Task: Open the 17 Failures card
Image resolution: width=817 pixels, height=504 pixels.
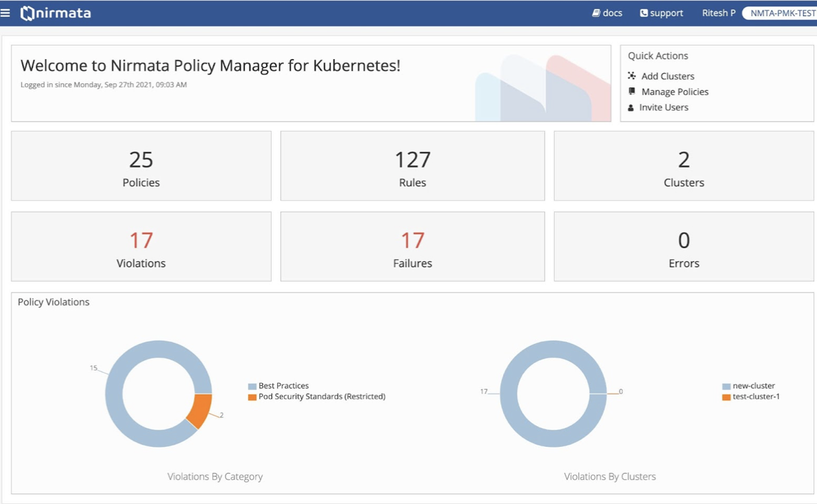Action: coord(412,247)
